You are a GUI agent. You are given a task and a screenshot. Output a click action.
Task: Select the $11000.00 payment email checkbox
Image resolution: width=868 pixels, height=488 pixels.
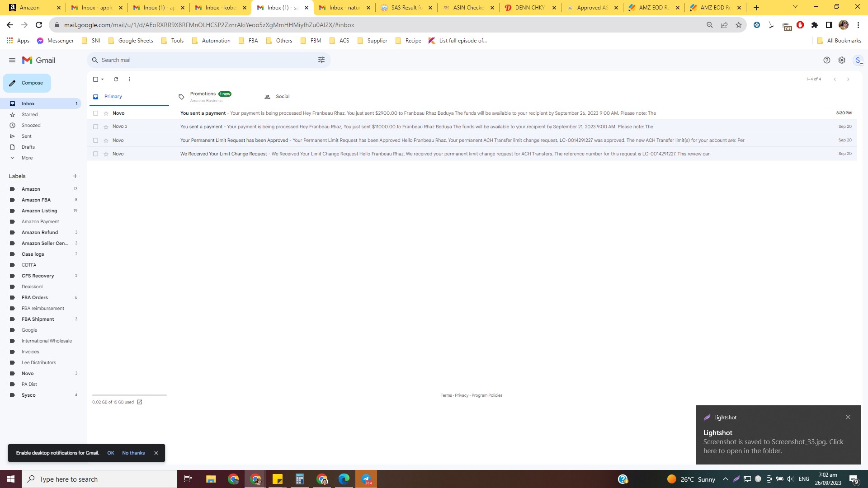[x=95, y=127]
